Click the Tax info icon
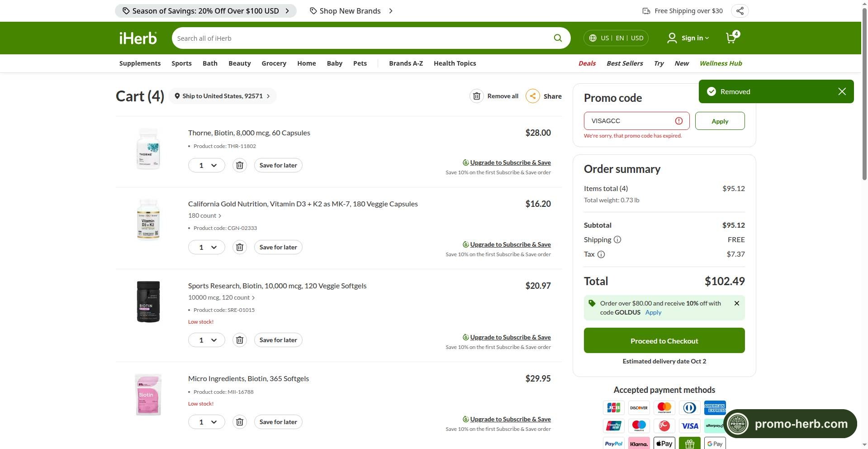Screen dimensions: 868x449 (x=601, y=254)
